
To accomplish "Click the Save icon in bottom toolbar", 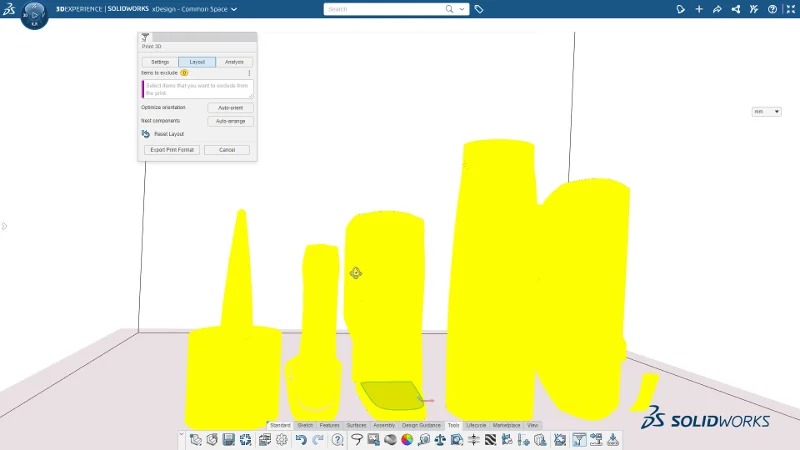I will [x=229, y=439].
